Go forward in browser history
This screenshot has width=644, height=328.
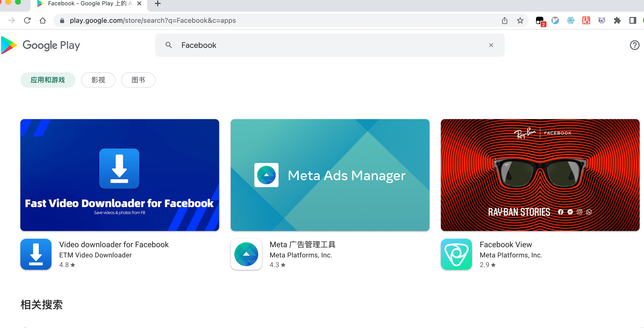point(11,20)
